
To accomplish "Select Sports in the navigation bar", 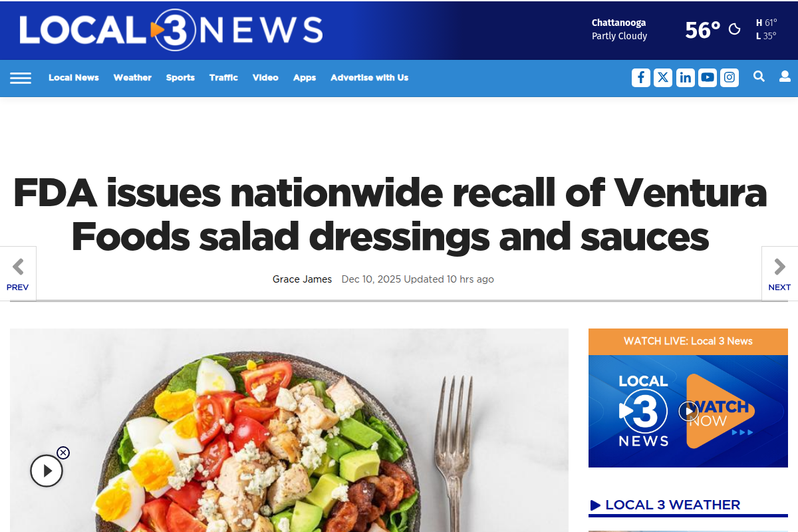I will tap(180, 78).
